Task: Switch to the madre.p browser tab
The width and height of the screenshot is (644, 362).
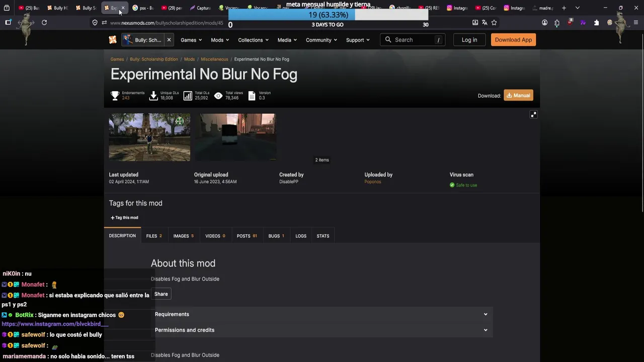Action: point(542,8)
